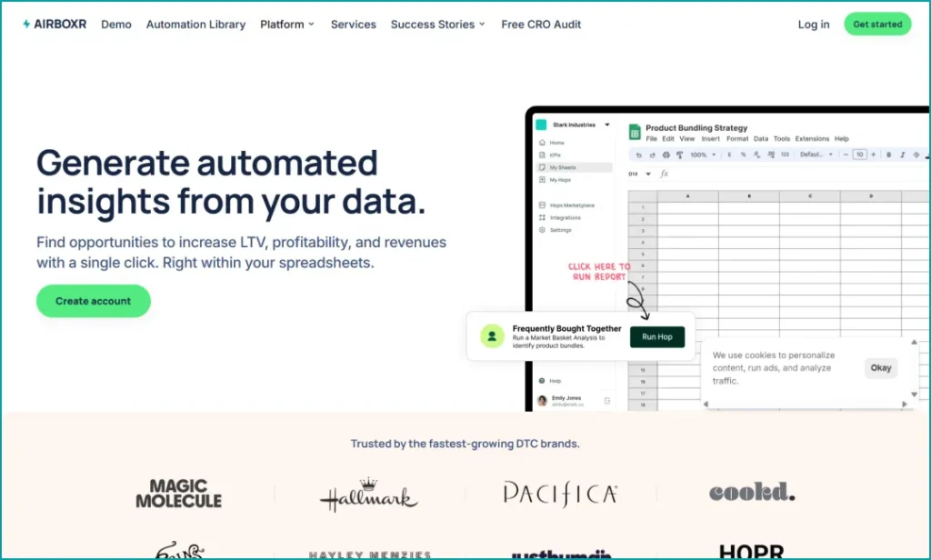Select the Undo icon in the spreadsheet toolbar
This screenshot has height=560, width=931.
coord(639,155)
